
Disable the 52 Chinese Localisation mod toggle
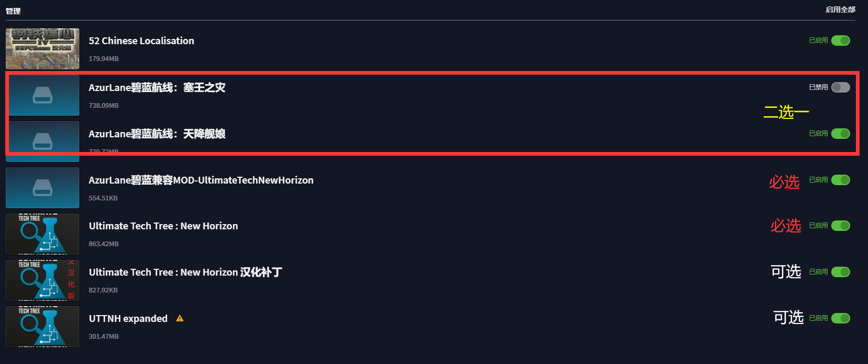[x=840, y=41]
